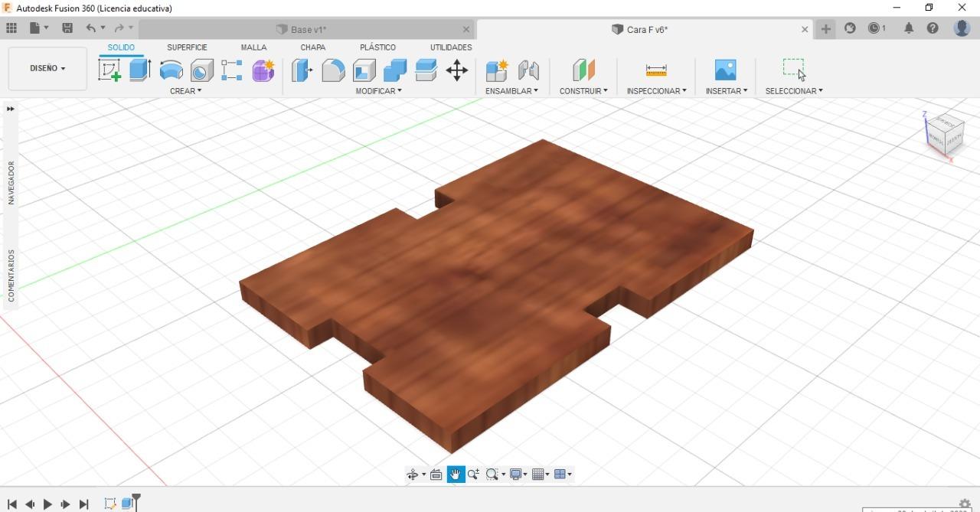The width and height of the screenshot is (980, 512).
Task: Add a new design tab
Action: tap(826, 29)
